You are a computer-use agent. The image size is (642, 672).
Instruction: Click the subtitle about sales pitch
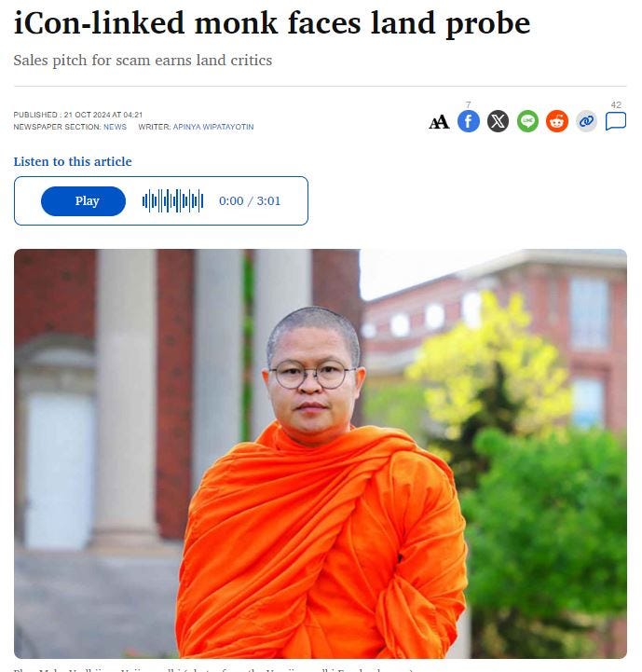point(143,61)
